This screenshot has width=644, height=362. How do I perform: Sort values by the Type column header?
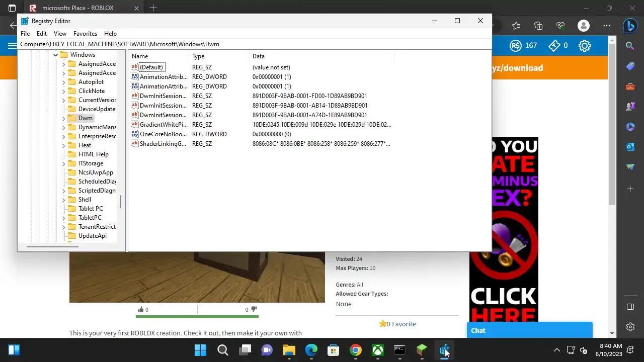[x=219, y=56]
